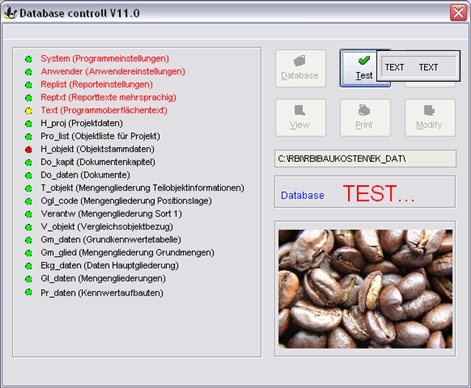Screen dimensions: 471x388
Task: Click the blue Database status label
Action: tap(302, 195)
